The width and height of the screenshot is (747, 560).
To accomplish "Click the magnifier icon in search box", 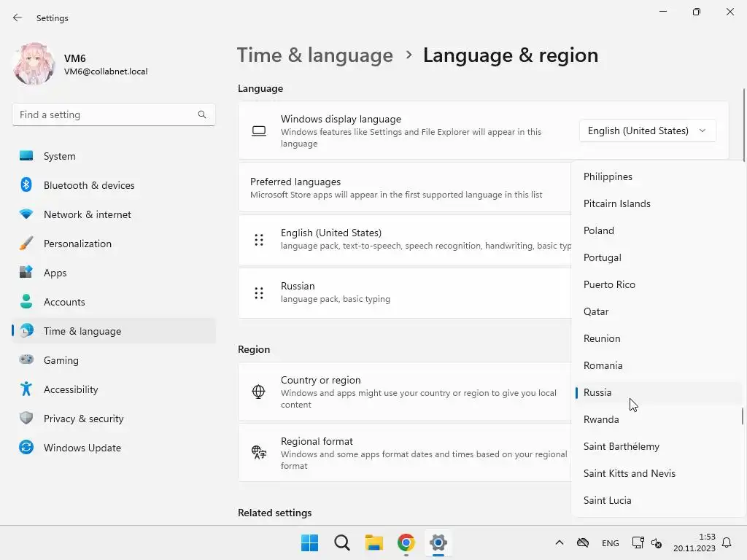I will click(x=202, y=114).
